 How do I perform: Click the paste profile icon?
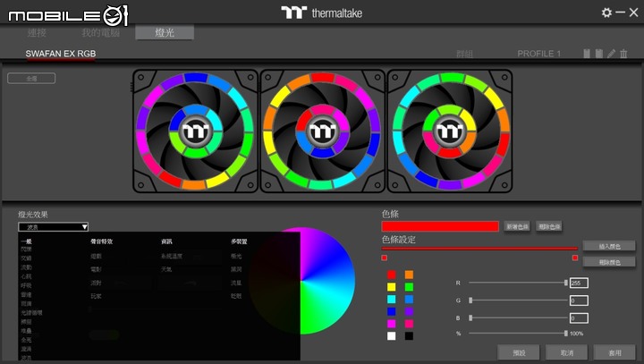tap(599, 54)
